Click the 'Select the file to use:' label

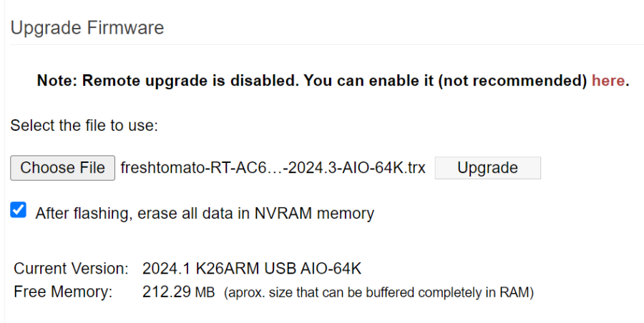84,126
